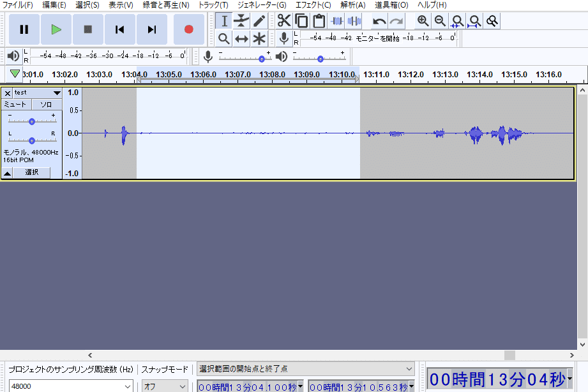Open the selection start time format dropdown

click(x=300, y=386)
